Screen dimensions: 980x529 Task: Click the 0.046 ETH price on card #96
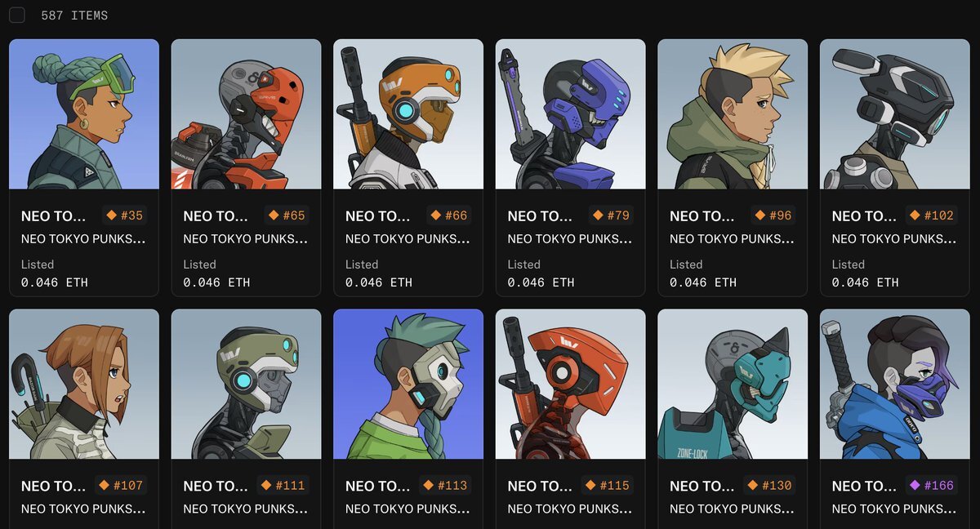(703, 282)
